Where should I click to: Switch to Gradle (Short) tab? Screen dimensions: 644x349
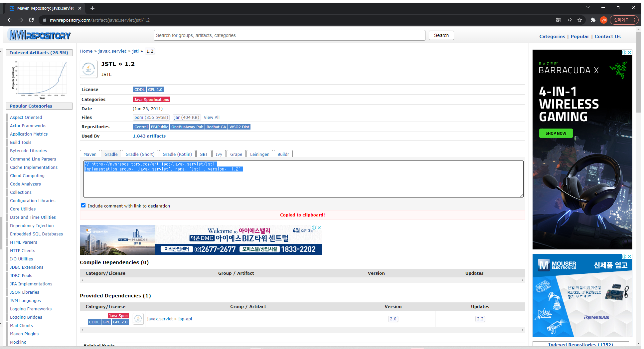tap(140, 154)
